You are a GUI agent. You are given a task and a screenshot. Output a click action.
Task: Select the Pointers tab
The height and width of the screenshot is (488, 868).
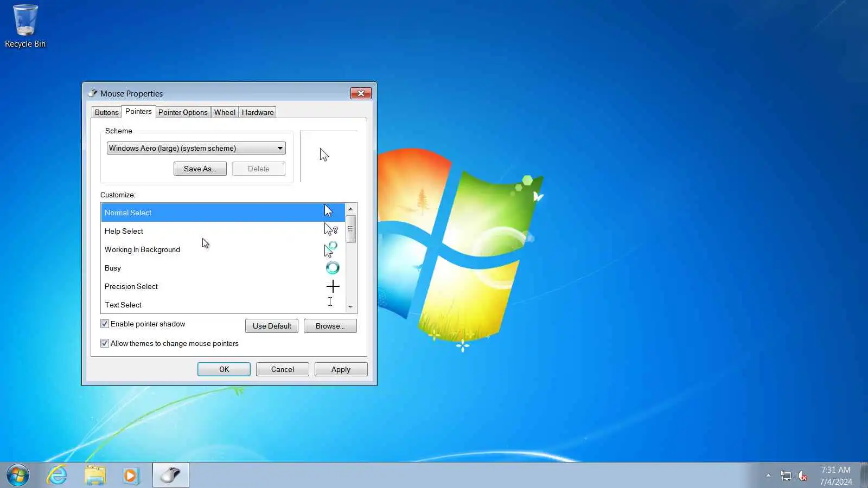[x=138, y=111]
